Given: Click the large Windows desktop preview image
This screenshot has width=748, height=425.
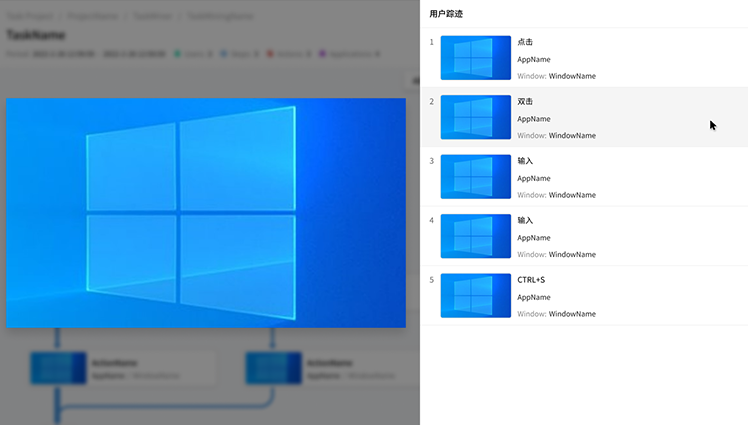Looking at the screenshot, I should click(x=206, y=213).
